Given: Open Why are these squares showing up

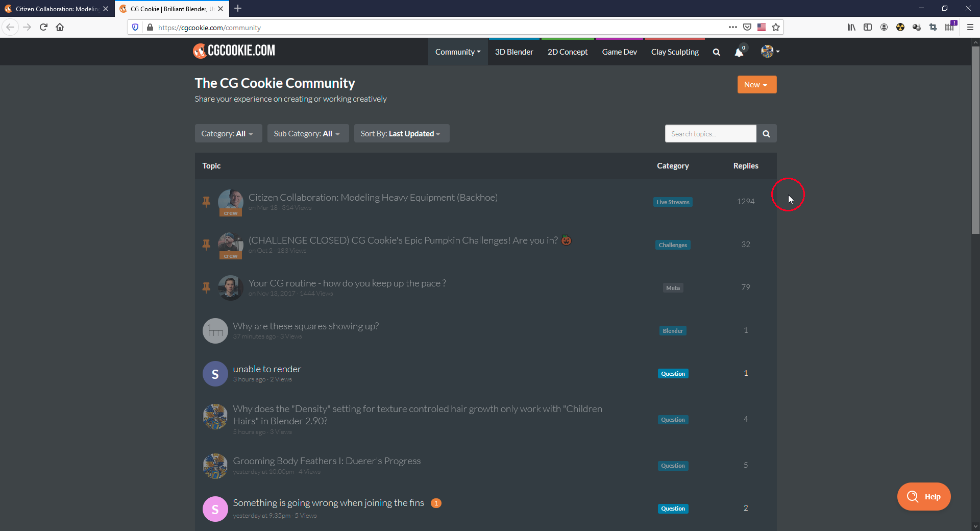Looking at the screenshot, I should tap(306, 326).
